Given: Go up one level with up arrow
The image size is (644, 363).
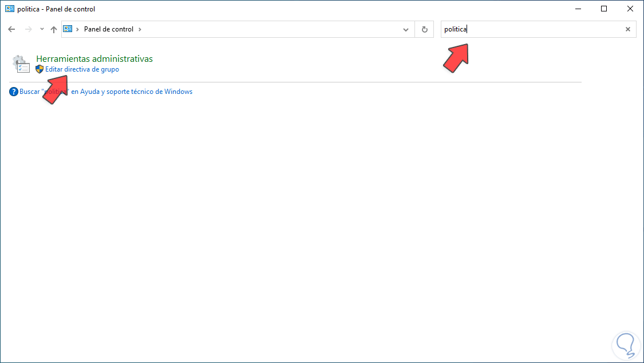Looking at the screenshot, I should click(54, 29).
